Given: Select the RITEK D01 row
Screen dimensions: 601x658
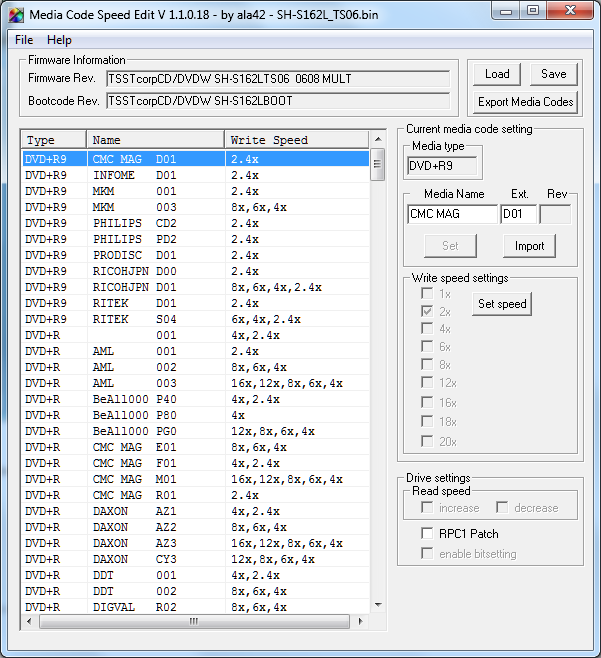Looking at the screenshot, I should (x=196, y=303).
